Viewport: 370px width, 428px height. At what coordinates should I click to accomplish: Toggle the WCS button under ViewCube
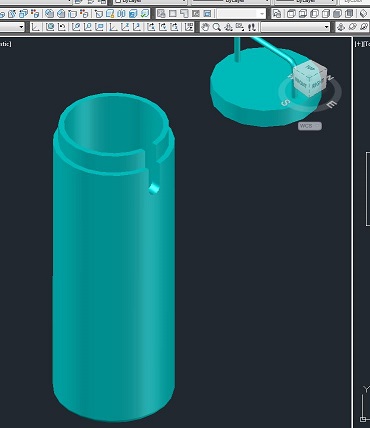pos(310,126)
